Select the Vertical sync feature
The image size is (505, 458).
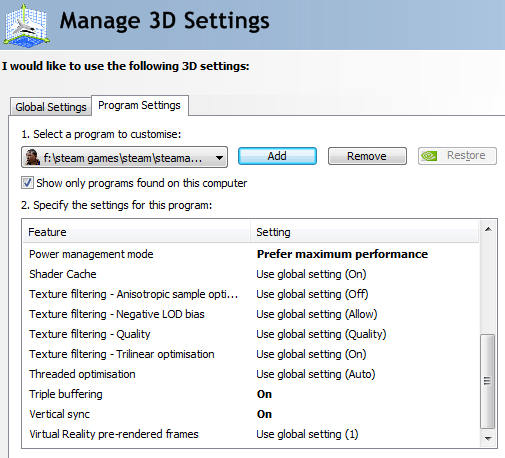60,414
